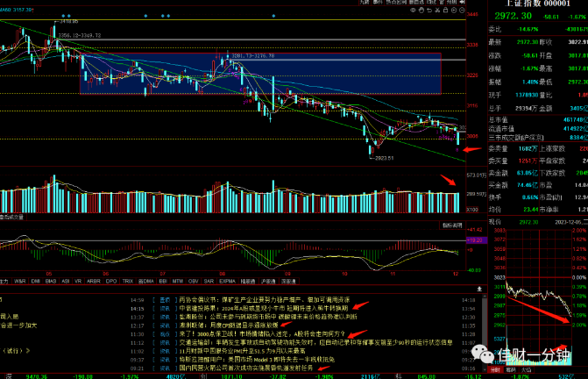
Task: Switch to the 大位 tab under mini chart
Action: pos(526,370)
